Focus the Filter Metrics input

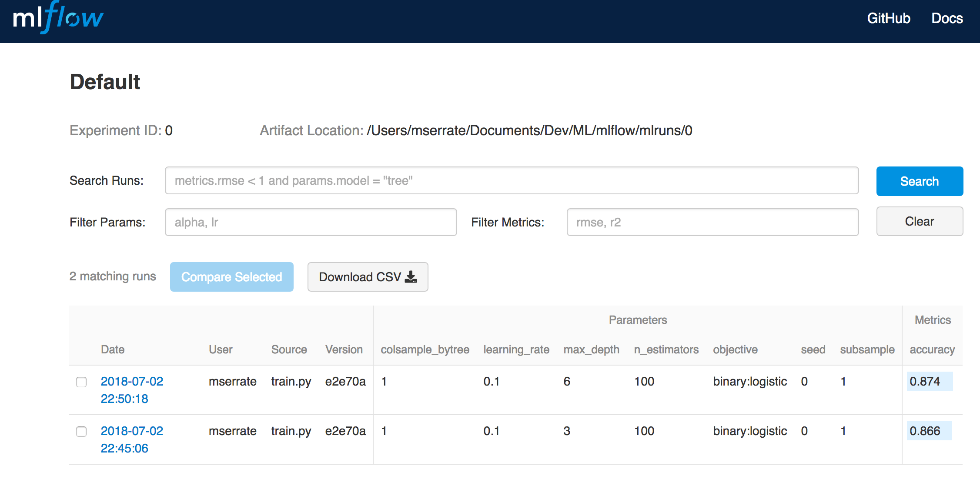[x=712, y=222]
